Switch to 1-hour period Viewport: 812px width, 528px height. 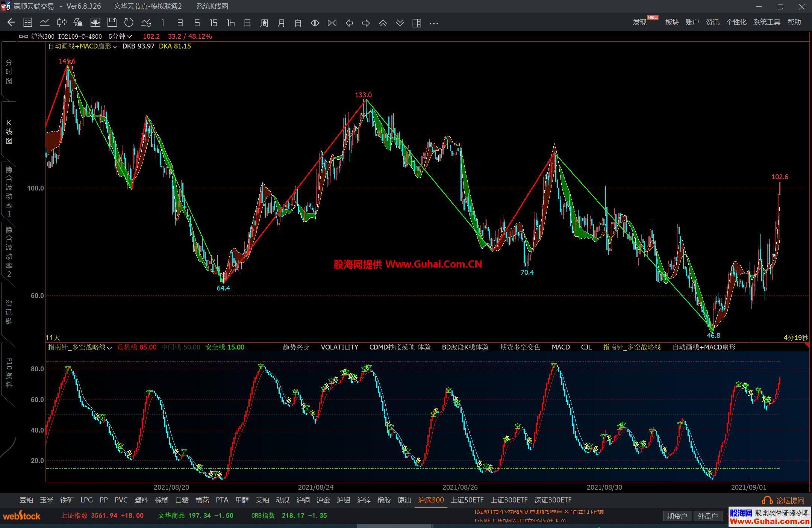click(x=230, y=23)
